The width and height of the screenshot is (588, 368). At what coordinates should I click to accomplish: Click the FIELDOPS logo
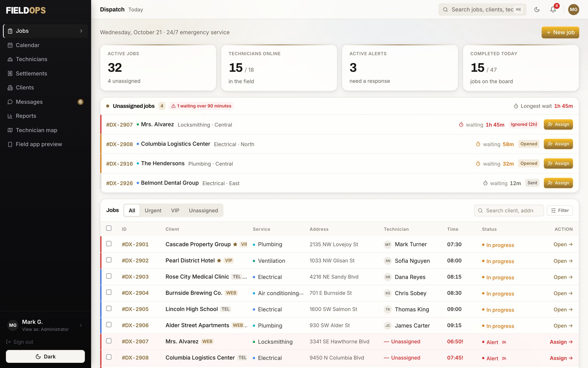click(x=26, y=10)
